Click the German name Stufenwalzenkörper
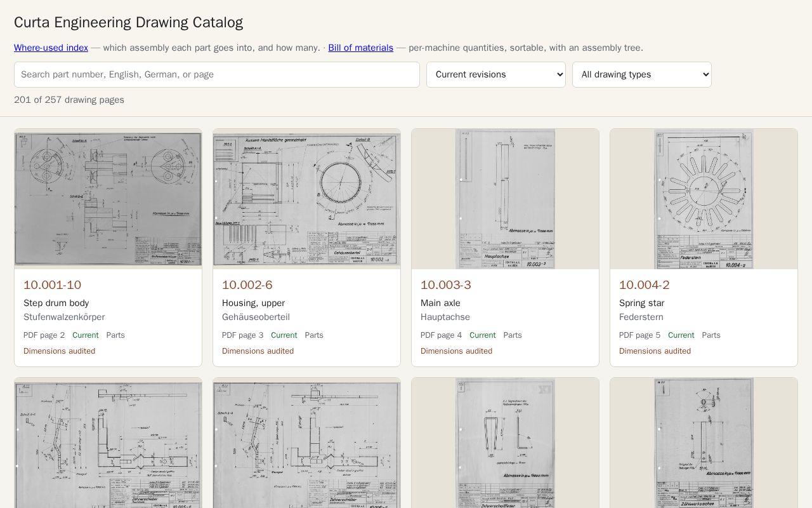This screenshot has height=508, width=812. 64,317
